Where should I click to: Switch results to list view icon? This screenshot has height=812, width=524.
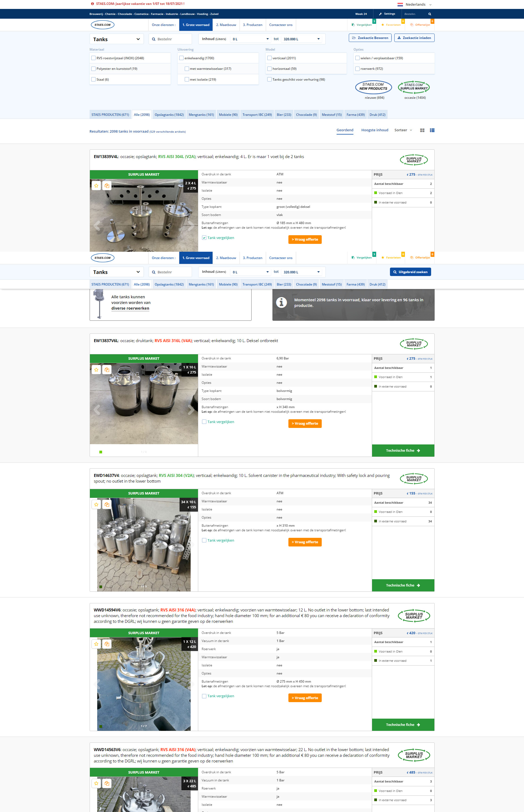[432, 130]
